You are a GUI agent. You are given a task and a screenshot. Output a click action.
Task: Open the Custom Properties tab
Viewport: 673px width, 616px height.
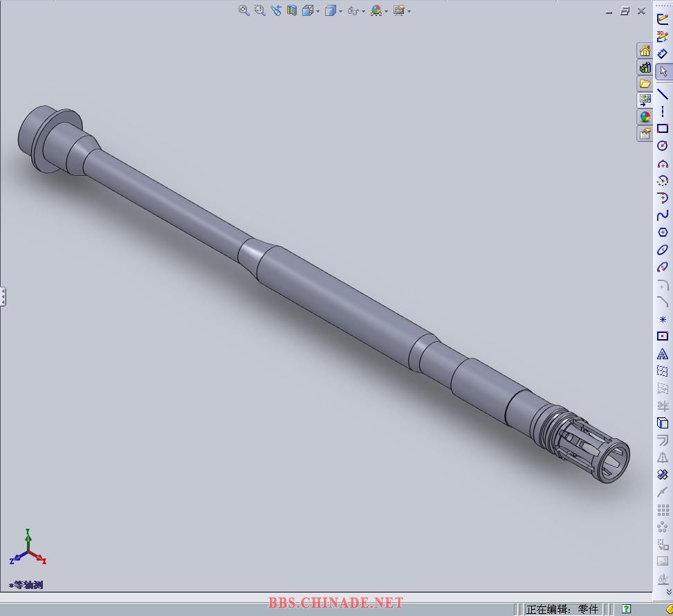pyautogui.click(x=645, y=134)
